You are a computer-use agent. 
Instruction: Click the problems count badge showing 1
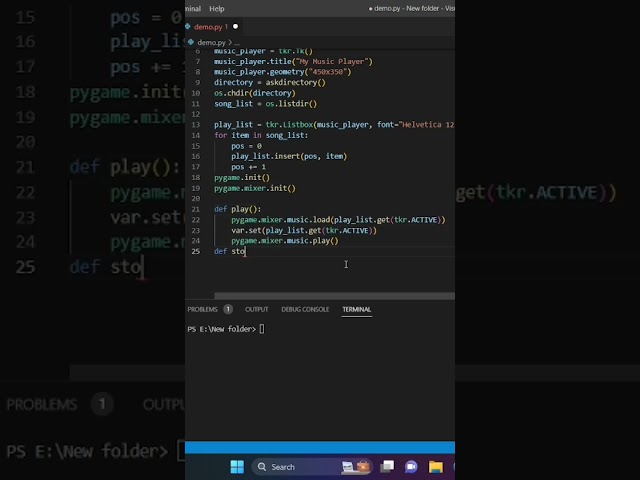click(228, 309)
